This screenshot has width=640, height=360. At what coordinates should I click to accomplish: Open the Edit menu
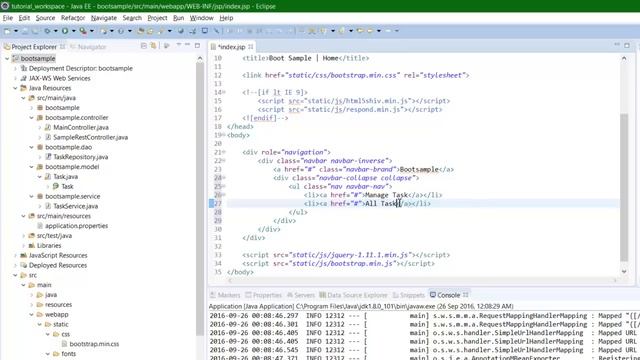point(24,18)
